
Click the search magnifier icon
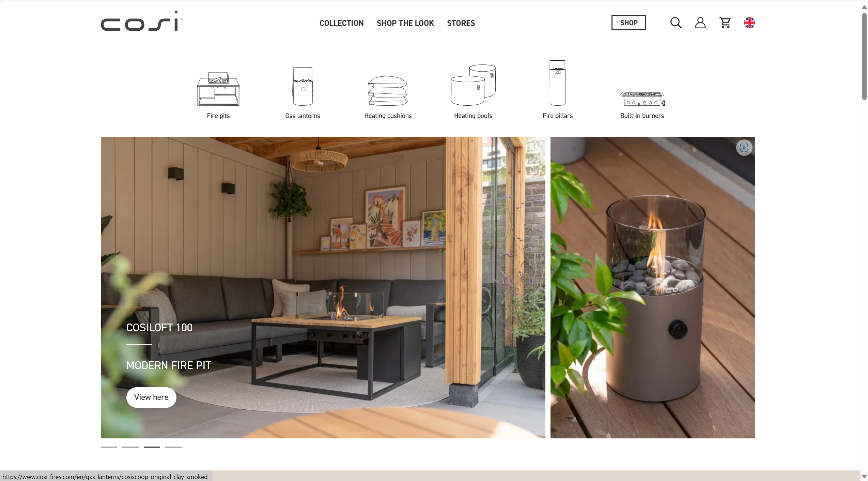[x=676, y=22]
